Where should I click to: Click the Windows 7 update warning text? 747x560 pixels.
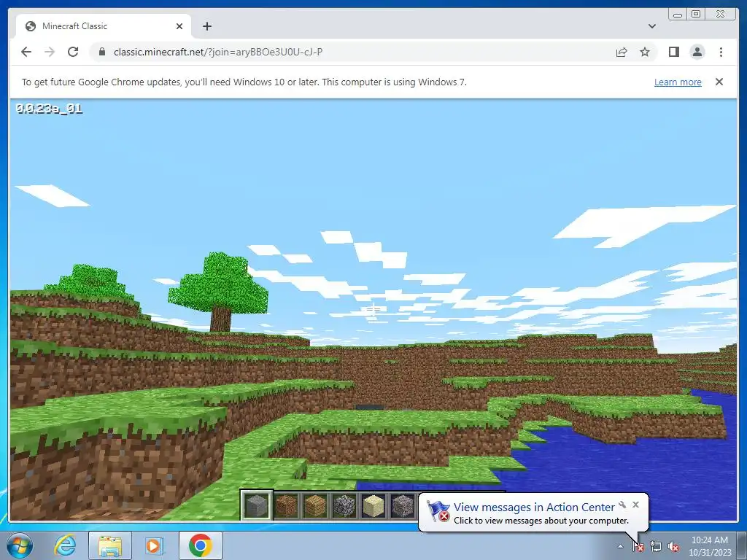click(244, 82)
